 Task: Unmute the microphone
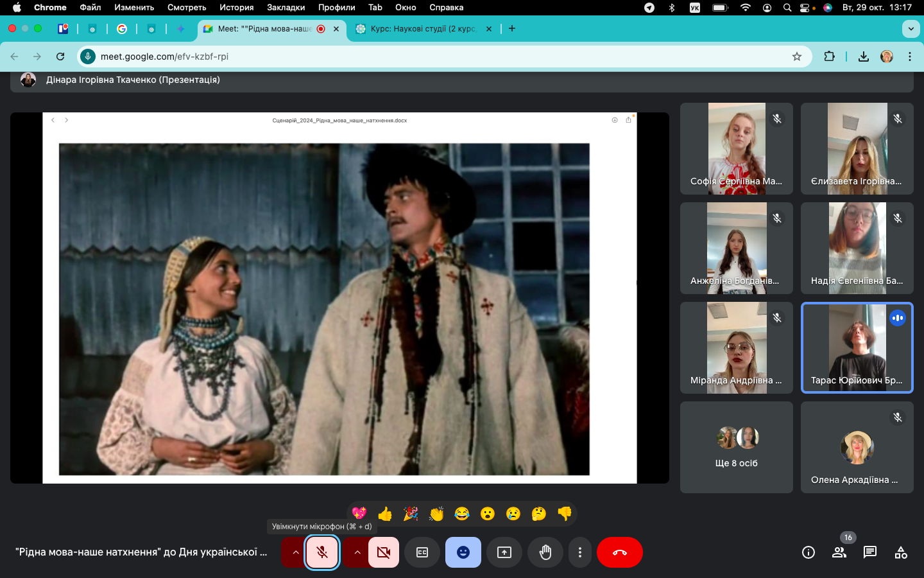click(x=322, y=552)
